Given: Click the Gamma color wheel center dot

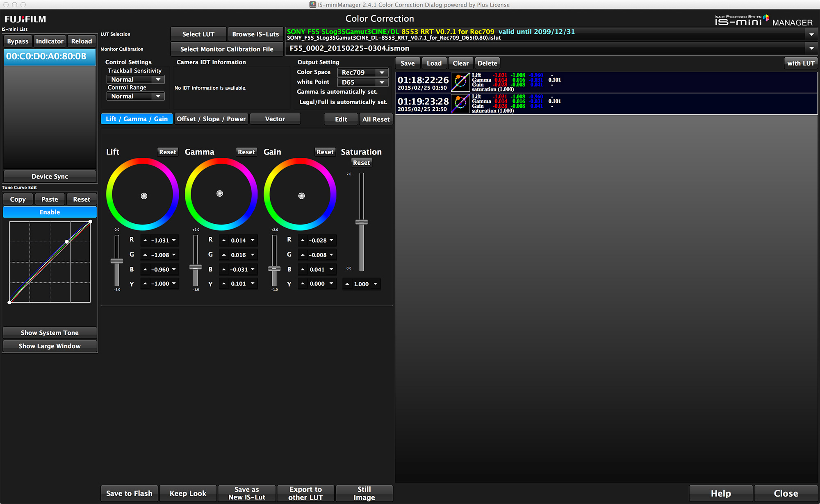Looking at the screenshot, I should click(220, 193).
